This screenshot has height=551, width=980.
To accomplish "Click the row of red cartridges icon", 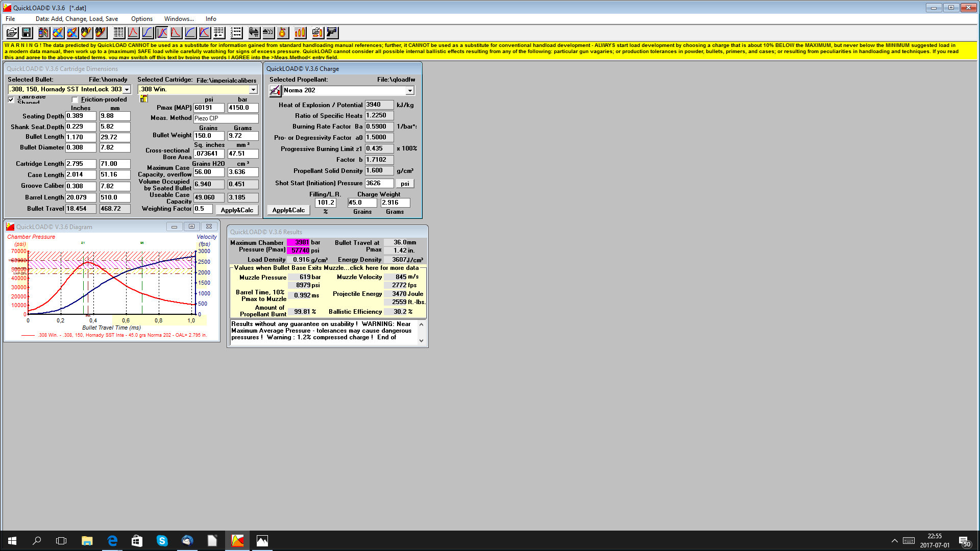I will [300, 33].
